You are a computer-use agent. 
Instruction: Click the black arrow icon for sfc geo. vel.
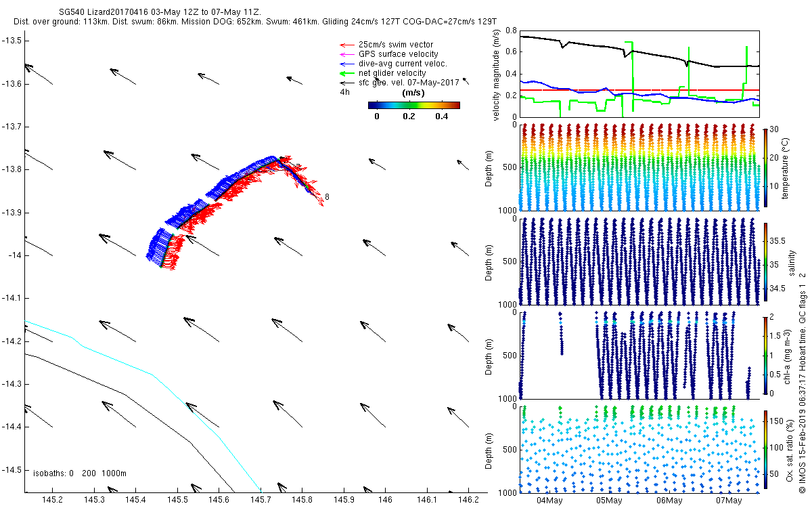(346, 83)
